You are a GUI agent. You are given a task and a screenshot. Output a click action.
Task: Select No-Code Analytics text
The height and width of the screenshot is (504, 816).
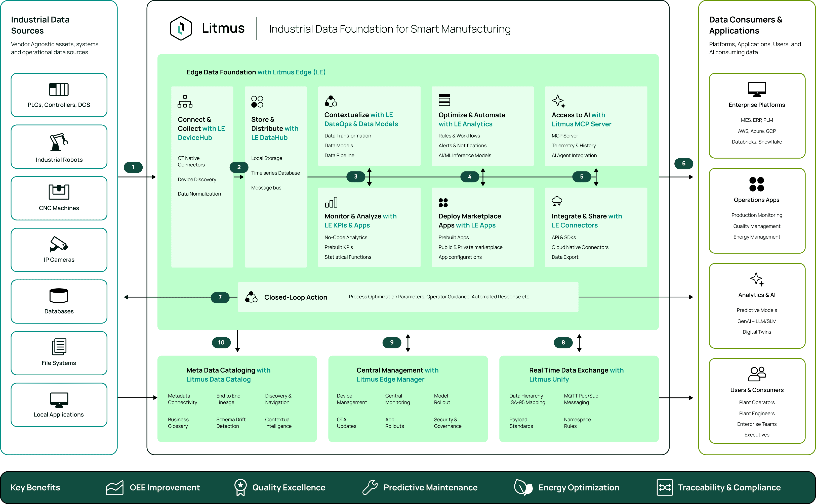pos(346,237)
